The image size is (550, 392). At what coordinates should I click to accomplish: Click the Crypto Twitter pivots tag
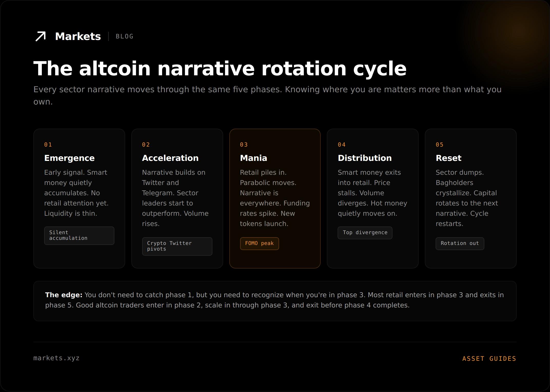coord(177,246)
